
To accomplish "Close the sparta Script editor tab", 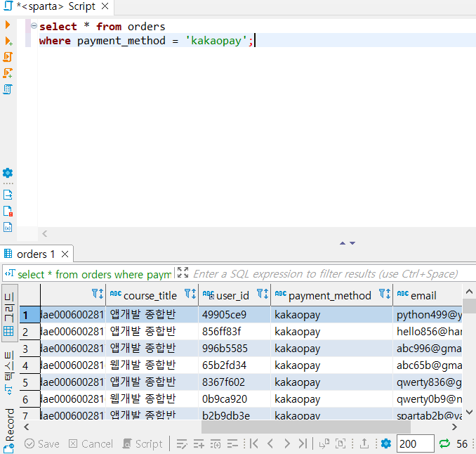I will pyautogui.click(x=105, y=6).
